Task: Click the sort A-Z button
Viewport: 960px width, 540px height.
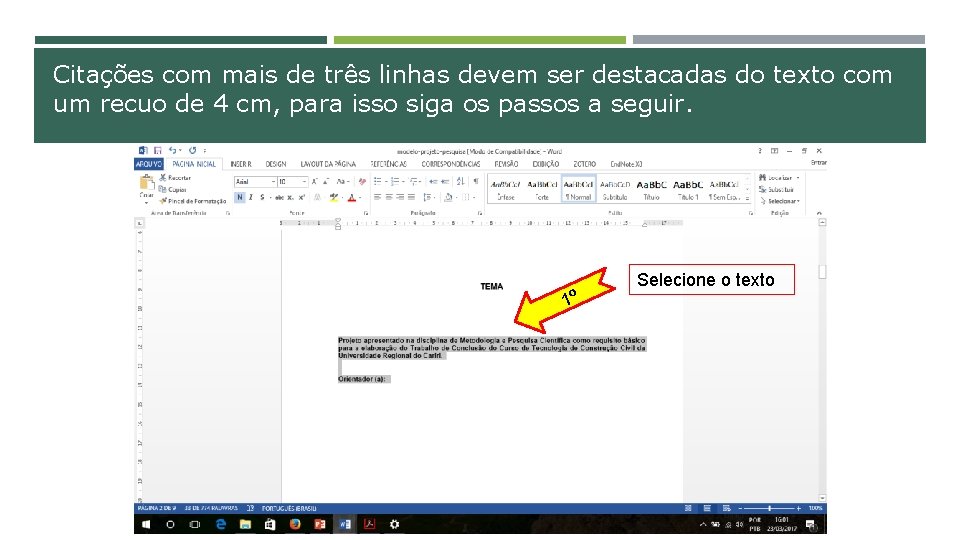Action: pyautogui.click(x=460, y=181)
